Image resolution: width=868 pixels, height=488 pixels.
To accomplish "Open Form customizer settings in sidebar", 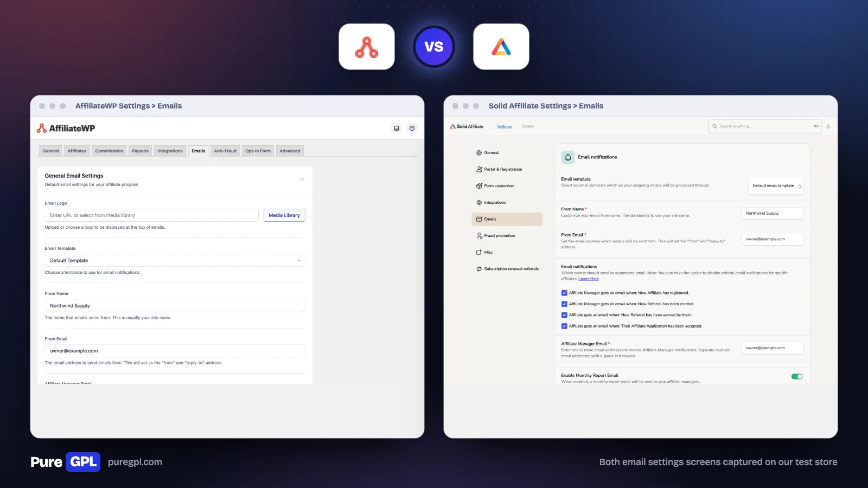I will pyautogui.click(x=507, y=186).
